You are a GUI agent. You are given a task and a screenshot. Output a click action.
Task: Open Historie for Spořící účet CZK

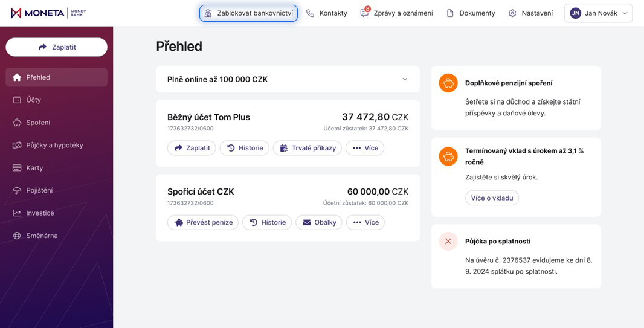[267, 222]
